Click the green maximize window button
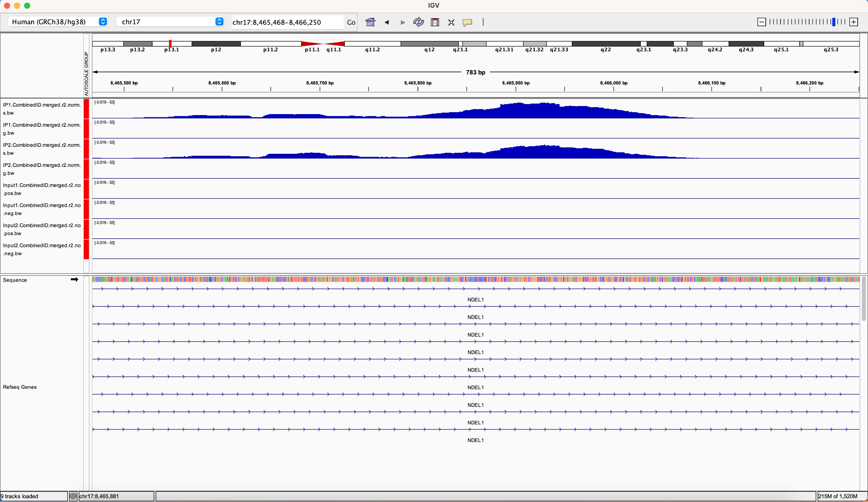 coord(27,6)
